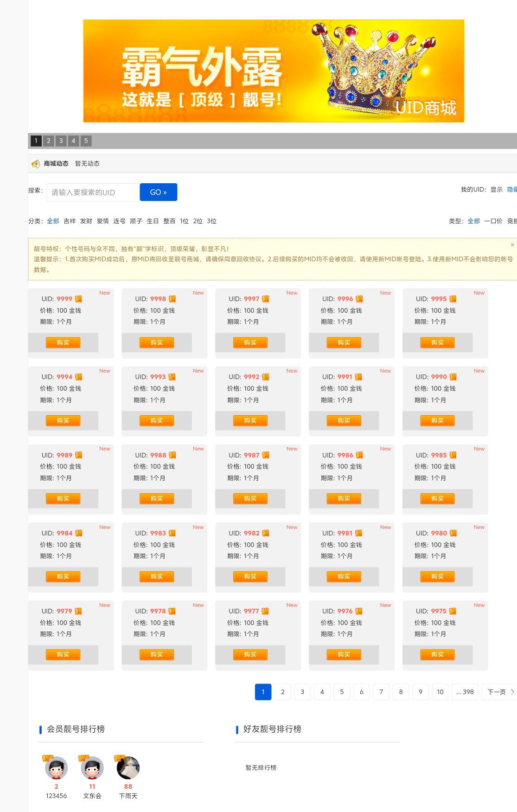
Task: Go to pagination page 3
Action: [x=302, y=692]
